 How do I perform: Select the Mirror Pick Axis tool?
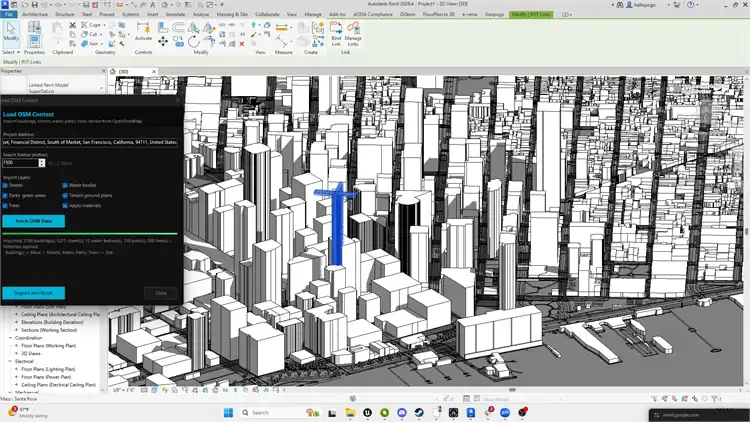193,28
